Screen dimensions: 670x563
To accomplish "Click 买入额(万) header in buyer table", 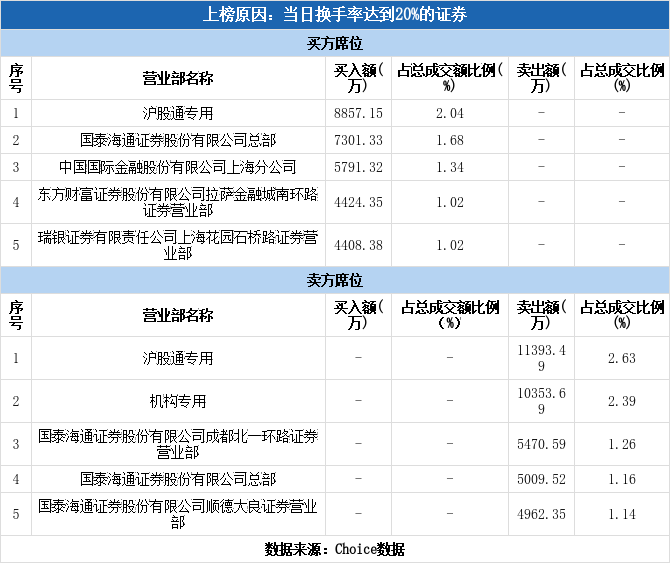I will [x=358, y=78].
